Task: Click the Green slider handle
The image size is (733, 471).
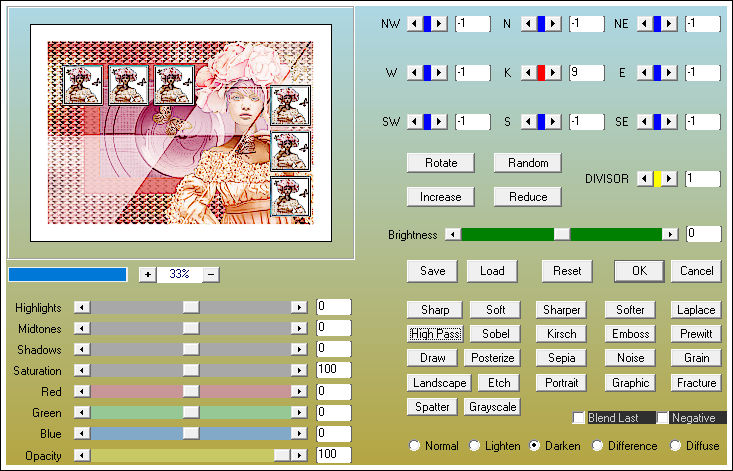Action: tap(191, 412)
